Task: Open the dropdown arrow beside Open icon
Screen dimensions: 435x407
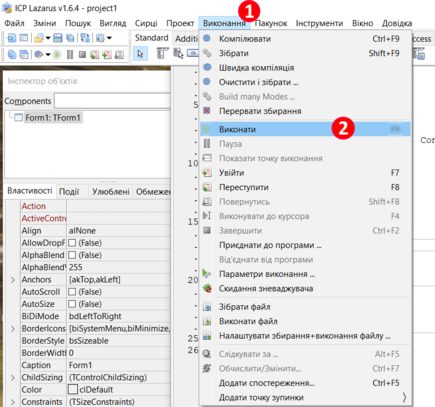Action: tap(48, 38)
